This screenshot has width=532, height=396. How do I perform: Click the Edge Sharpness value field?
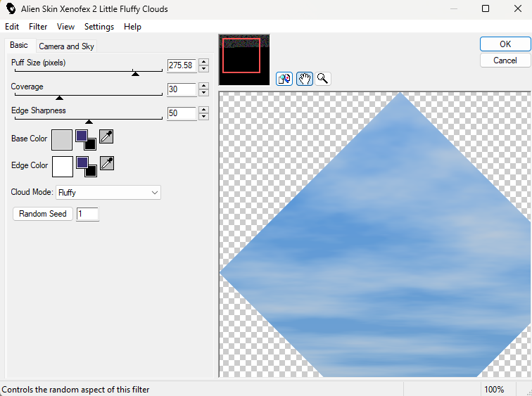182,113
